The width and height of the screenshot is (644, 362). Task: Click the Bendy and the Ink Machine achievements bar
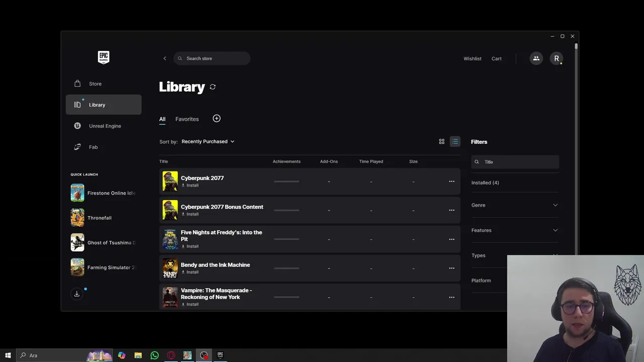pos(287,268)
